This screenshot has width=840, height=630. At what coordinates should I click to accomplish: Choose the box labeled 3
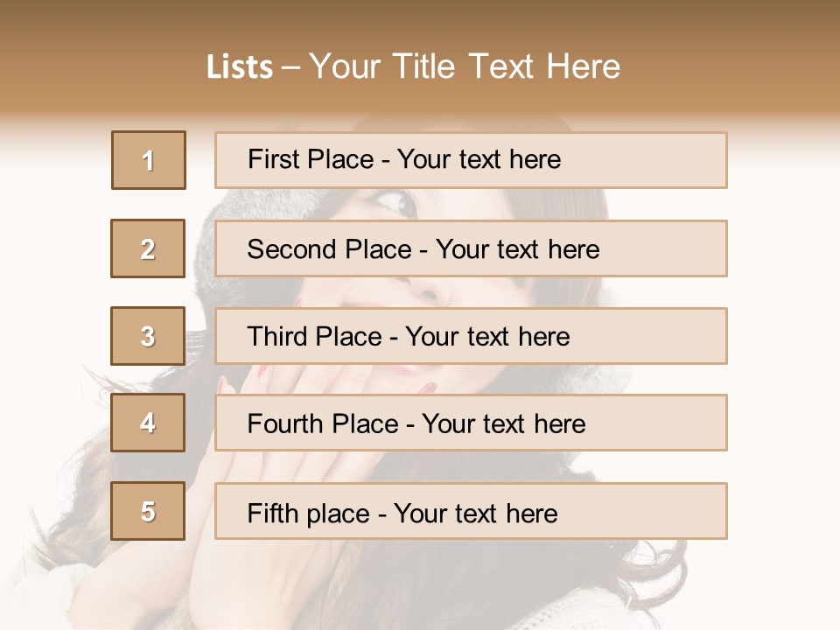(148, 336)
